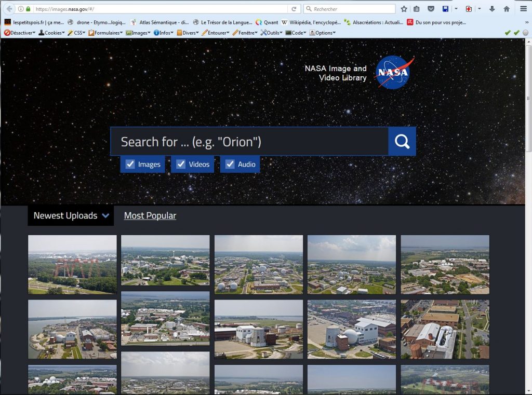Open the Firefox hamburger menu
This screenshot has height=395, width=532.
[x=523, y=9]
